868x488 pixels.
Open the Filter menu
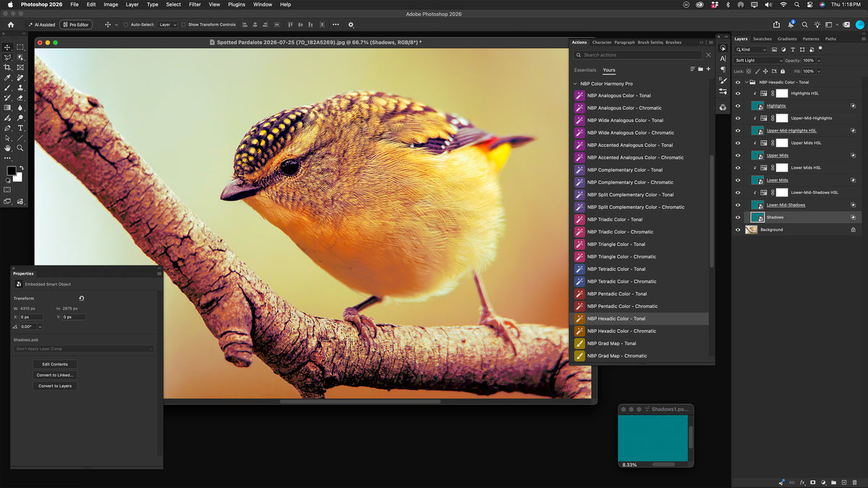click(195, 4)
